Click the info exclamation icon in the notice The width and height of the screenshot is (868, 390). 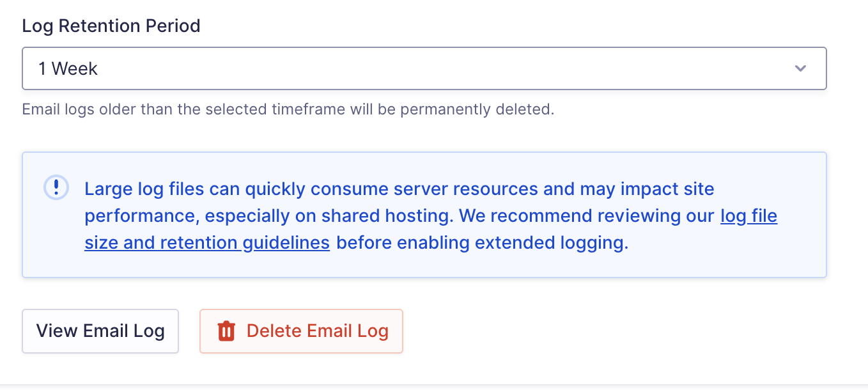tap(56, 187)
